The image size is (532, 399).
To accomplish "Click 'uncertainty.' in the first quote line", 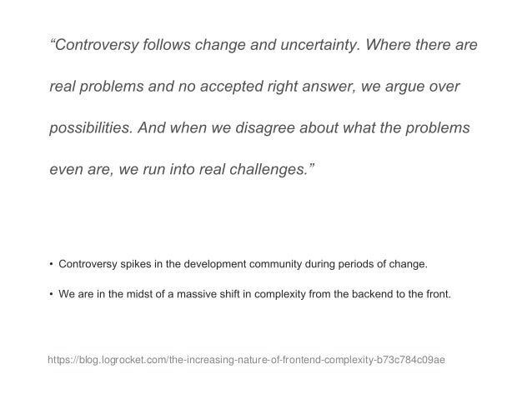I will pyautogui.click(x=320, y=45).
